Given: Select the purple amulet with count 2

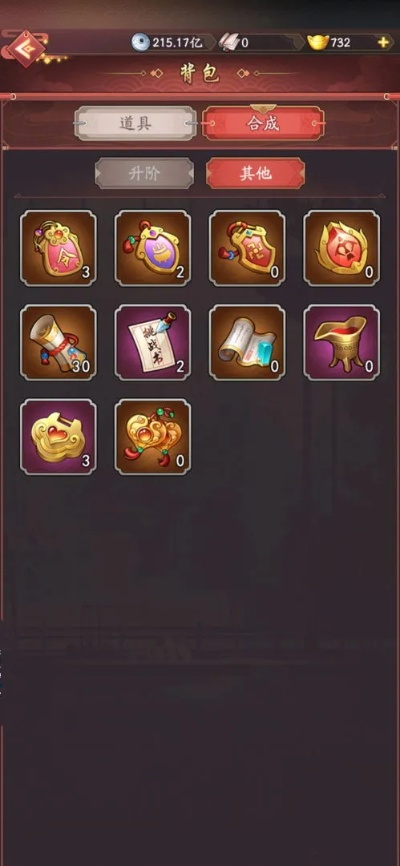Looking at the screenshot, I should (x=152, y=248).
